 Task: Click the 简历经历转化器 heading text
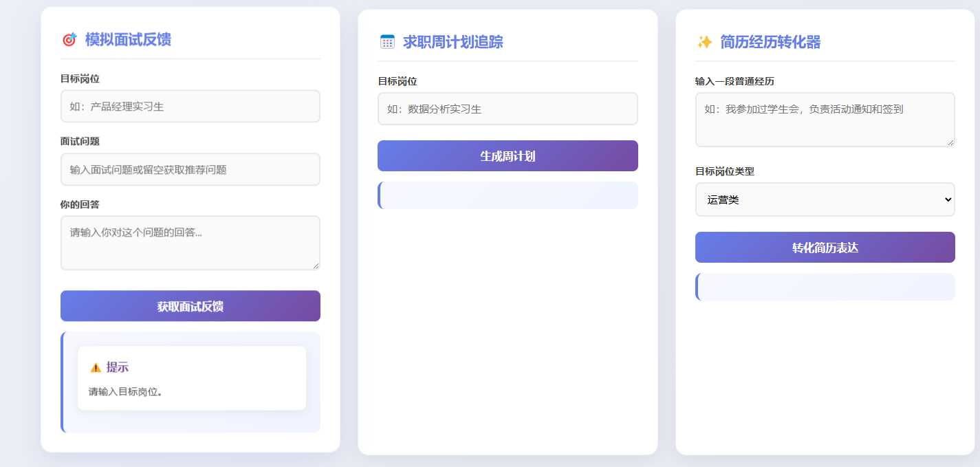(x=770, y=43)
